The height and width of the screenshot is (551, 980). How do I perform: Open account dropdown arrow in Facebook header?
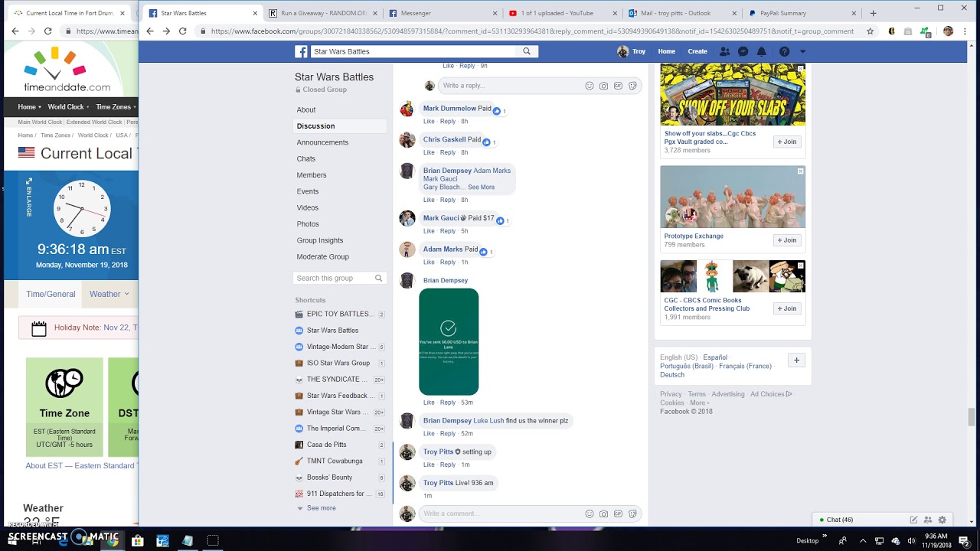[x=802, y=51]
